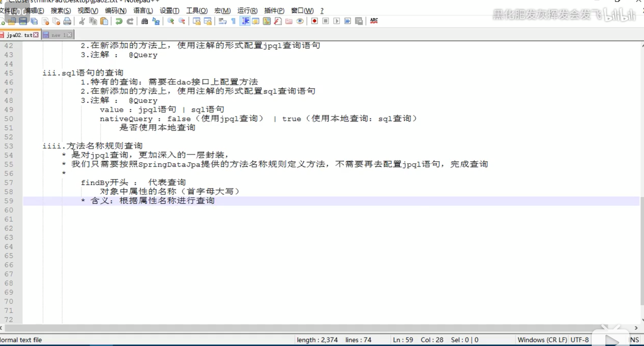Toggle file Monitoring eye icon

pyautogui.click(x=300, y=21)
